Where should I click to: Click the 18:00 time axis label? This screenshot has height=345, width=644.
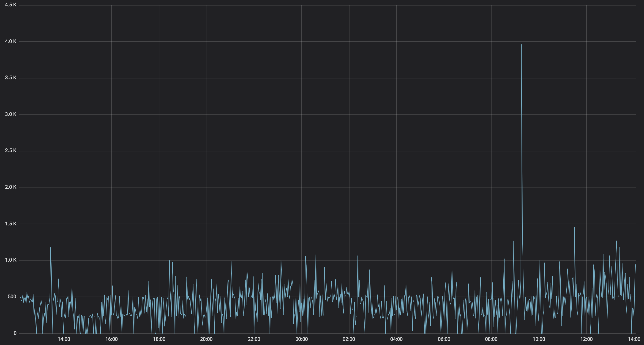coord(159,339)
